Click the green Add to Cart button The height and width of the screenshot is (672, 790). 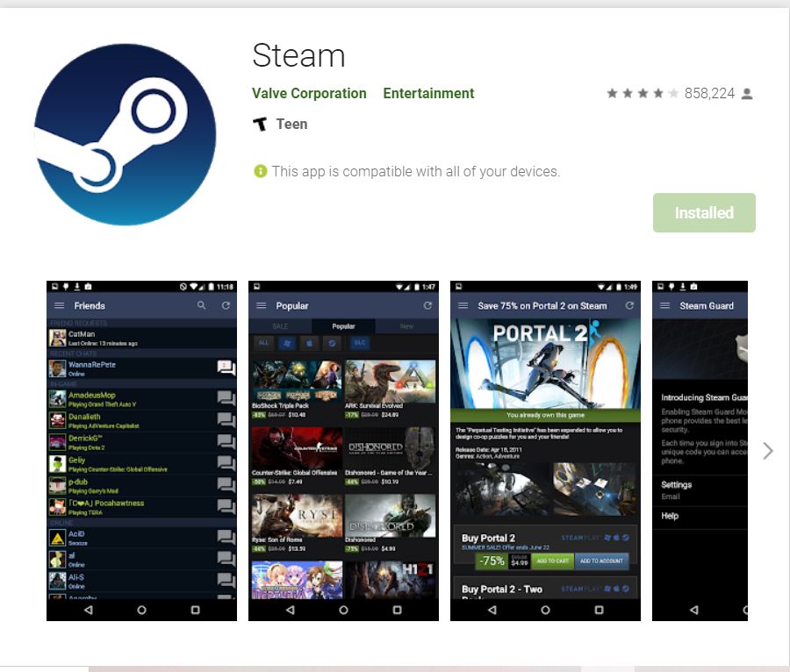coord(552,561)
